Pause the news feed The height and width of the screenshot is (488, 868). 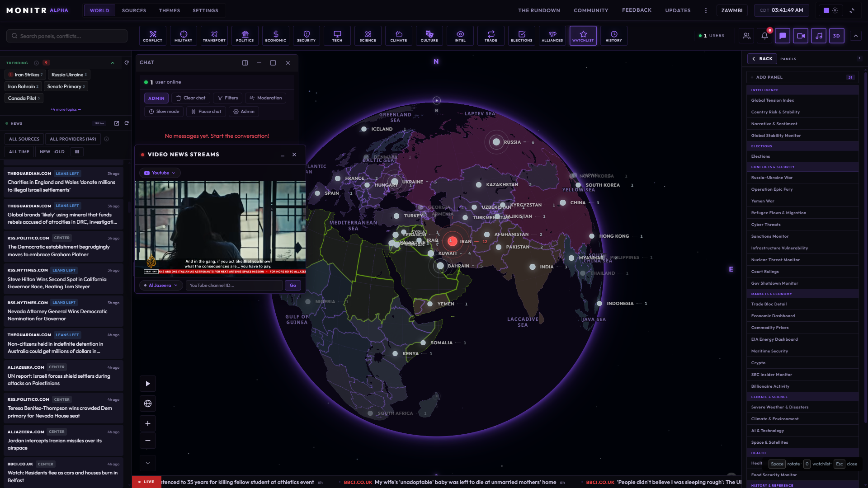click(77, 152)
